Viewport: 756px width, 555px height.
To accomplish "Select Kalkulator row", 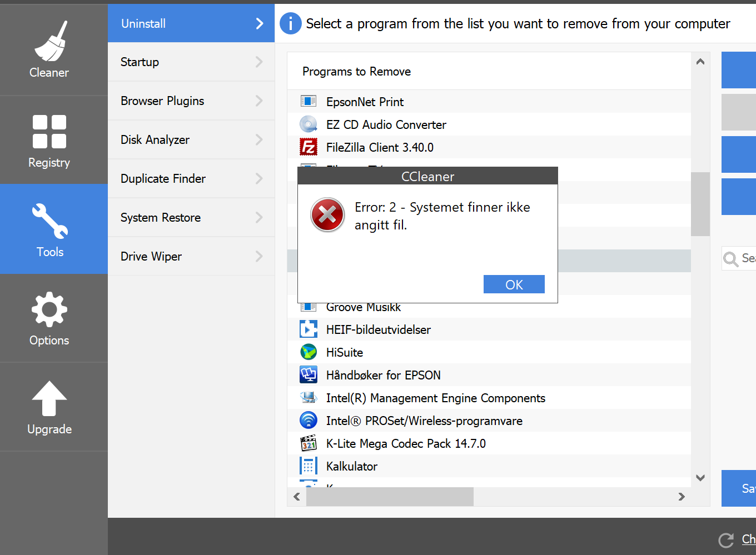I will pos(489,466).
